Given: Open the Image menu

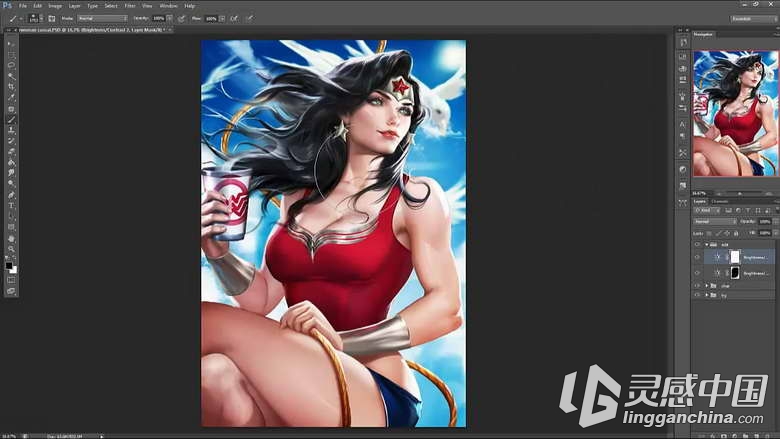Looking at the screenshot, I should coord(55,6).
